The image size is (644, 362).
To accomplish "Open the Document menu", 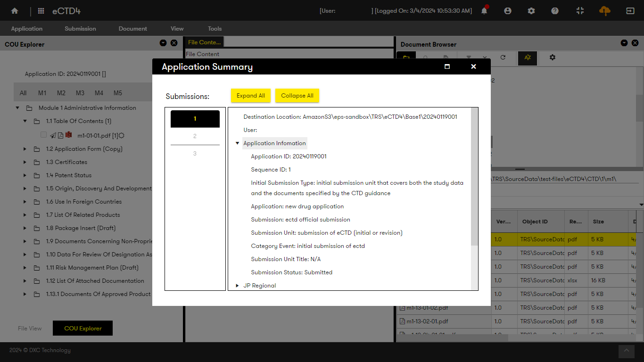I will coord(133,29).
